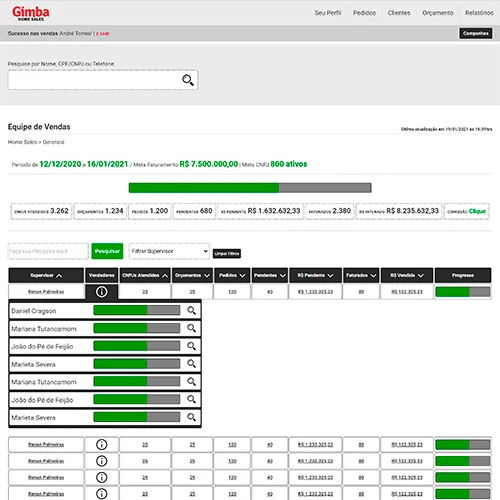Click the comissão Clique link
The image size is (500, 500).
click(477, 211)
